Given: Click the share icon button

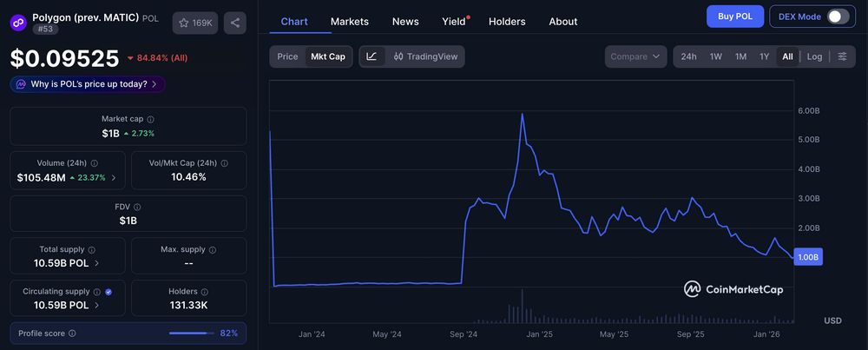Looking at the screenshot, I should [235, 23].
